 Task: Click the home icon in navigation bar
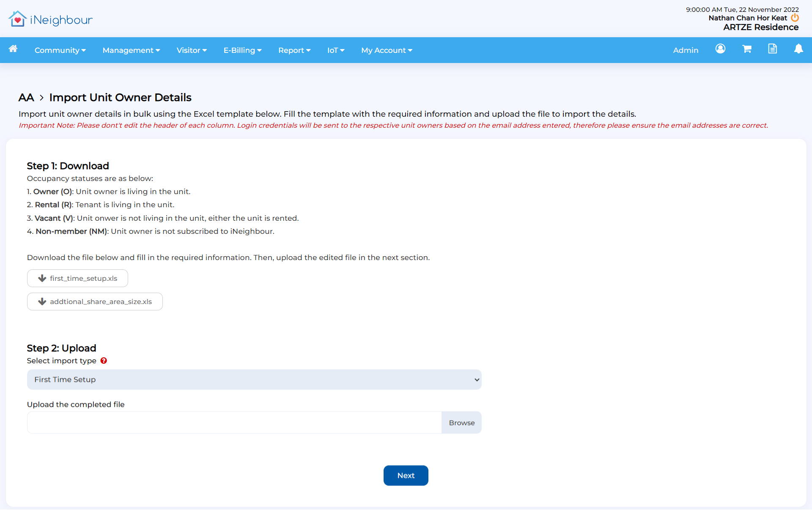tap(13, 49)
